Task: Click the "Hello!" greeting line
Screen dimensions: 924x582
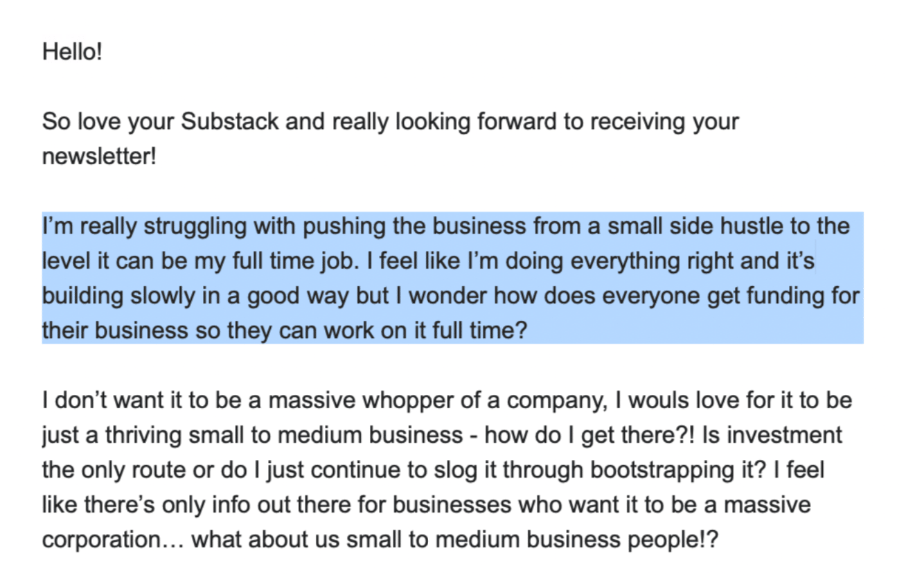Action: coord(72,52)
